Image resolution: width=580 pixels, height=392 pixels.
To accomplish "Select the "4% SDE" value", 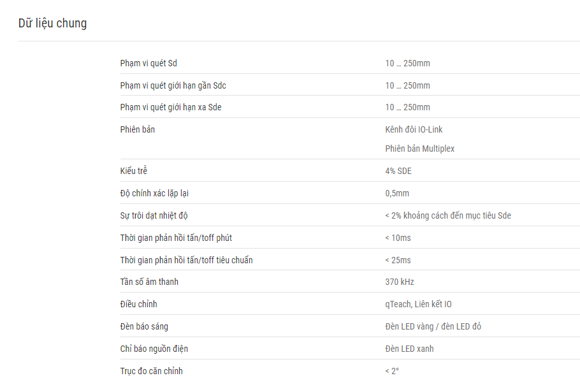I will (x=398, y=171).
